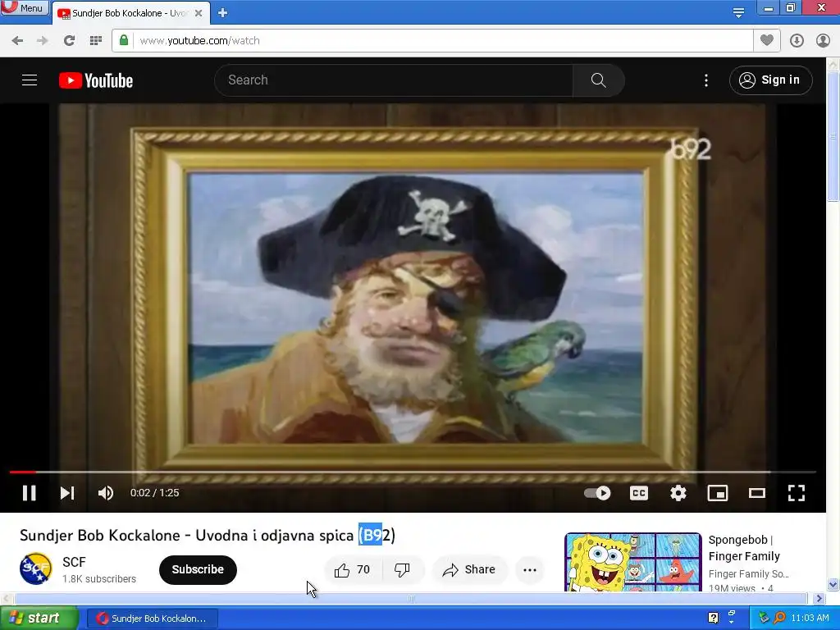The width and height of the screenshot is (840, 630).
Task: Open the Opera tab menu icon
Action: point(738,13)
